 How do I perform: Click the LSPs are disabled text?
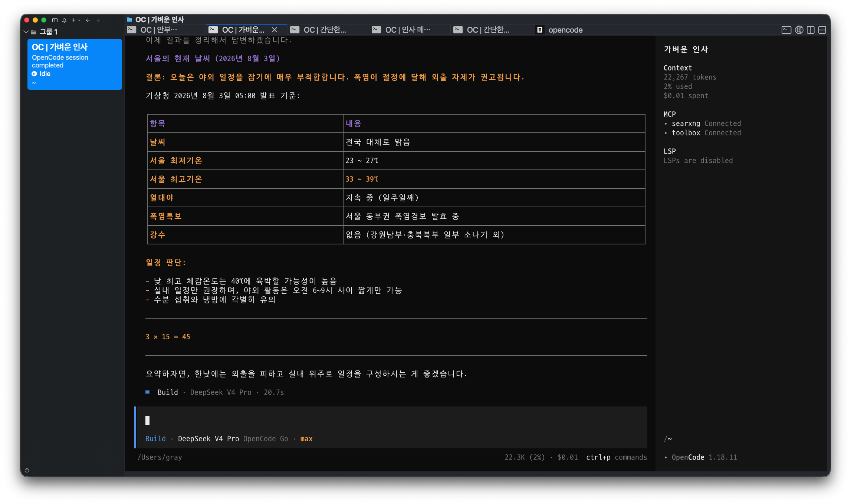pyautogui.click(x=698, y=161)
